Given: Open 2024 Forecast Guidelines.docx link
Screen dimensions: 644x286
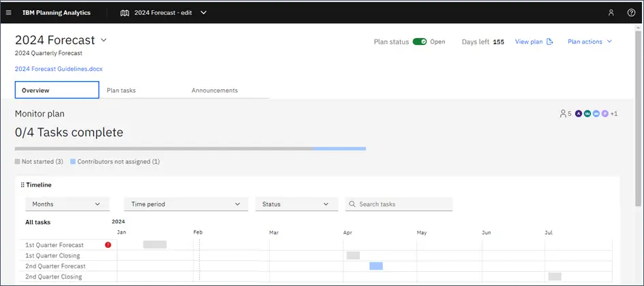Looking at the screenshot, I should pos(59,69).
